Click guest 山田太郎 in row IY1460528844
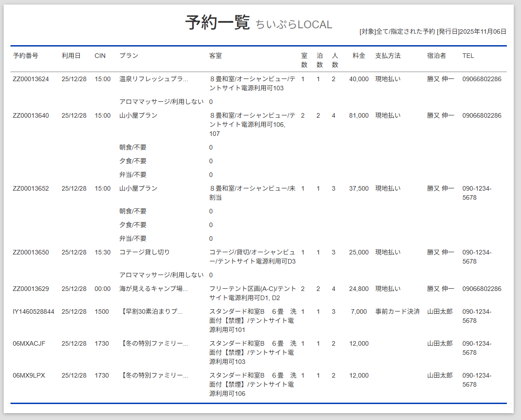The width and height of the screenshot is (521, 420). coord(440,311)
